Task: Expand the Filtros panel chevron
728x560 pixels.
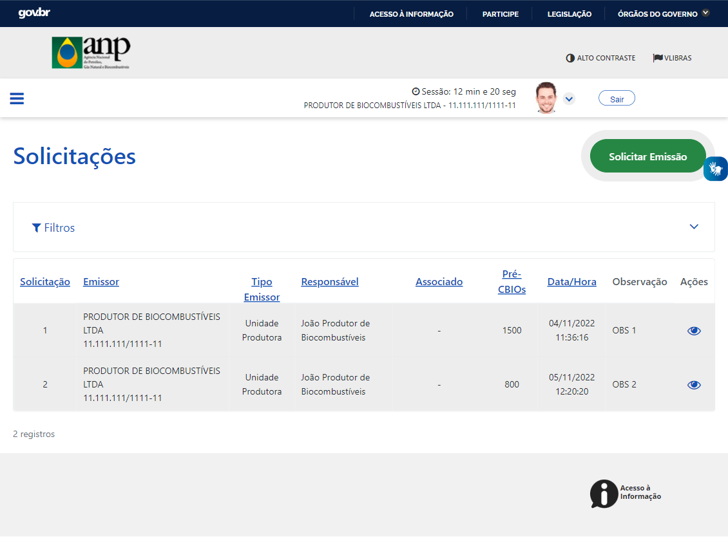Action: (694, 227)
